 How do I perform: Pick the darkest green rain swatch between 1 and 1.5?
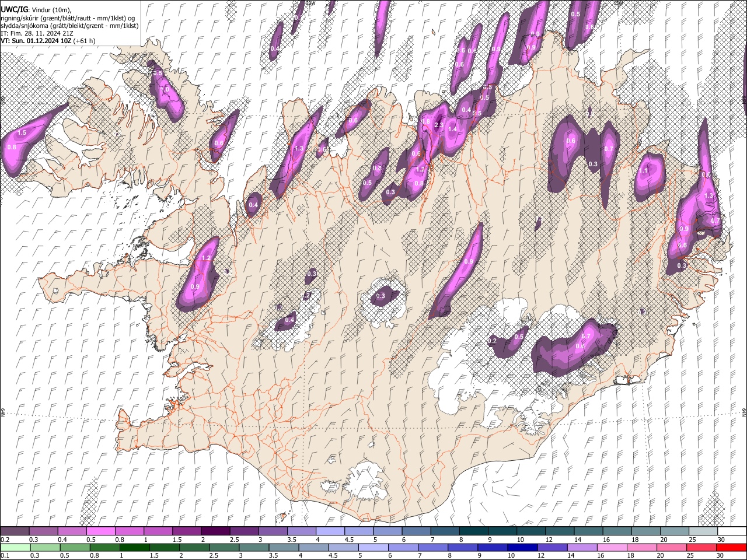(x=135, y=547)
